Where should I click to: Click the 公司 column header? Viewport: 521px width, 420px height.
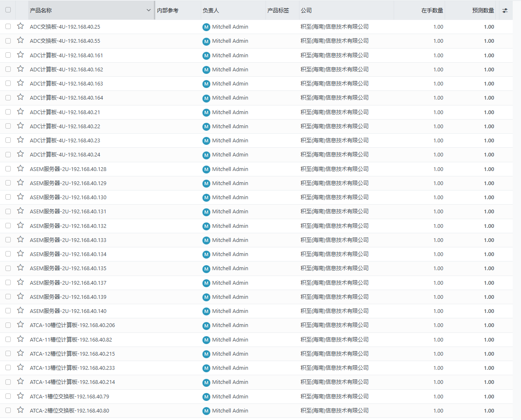(306, 10)
